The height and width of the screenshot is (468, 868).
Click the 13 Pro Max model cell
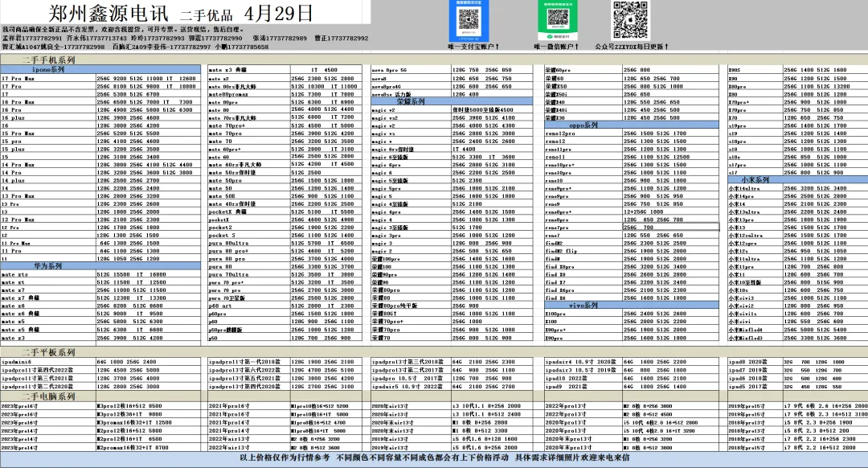48,196
